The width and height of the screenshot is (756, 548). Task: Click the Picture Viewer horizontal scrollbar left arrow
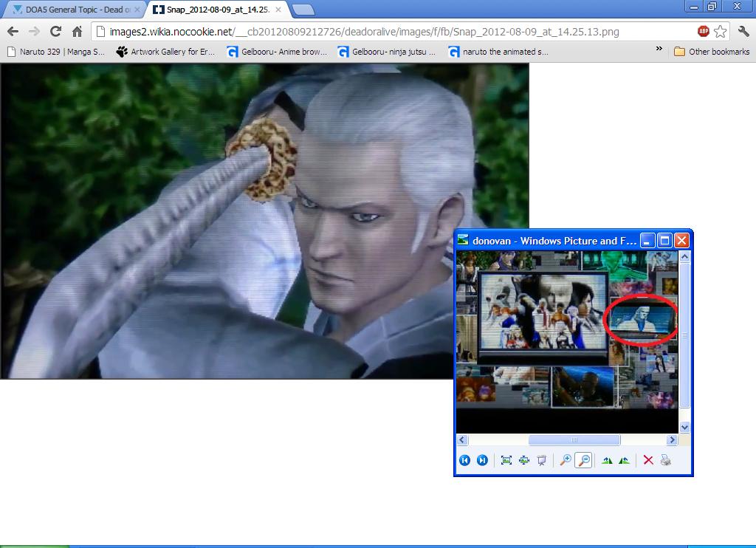[462, 439]
